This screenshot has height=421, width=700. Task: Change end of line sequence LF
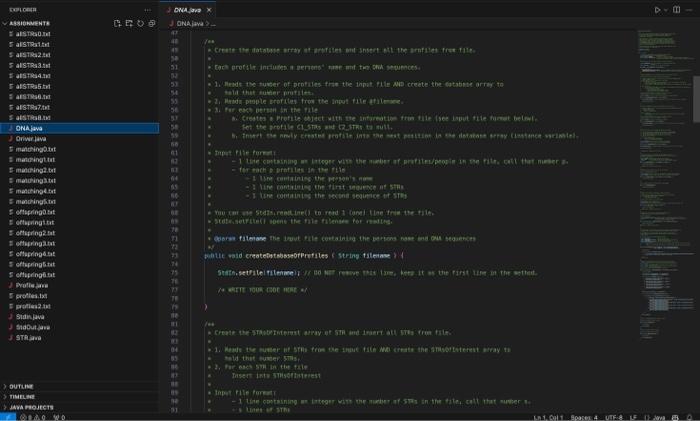point(633,417)
